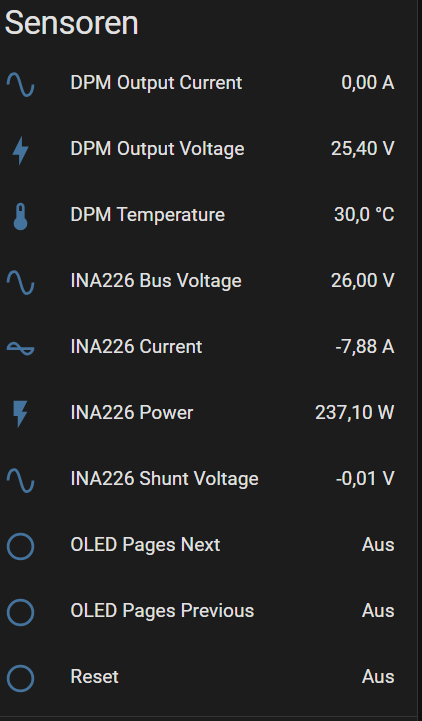The width and height of the screenshot is (422, 721).
Task: Select the Reset entity label
Action: point(94,677)
